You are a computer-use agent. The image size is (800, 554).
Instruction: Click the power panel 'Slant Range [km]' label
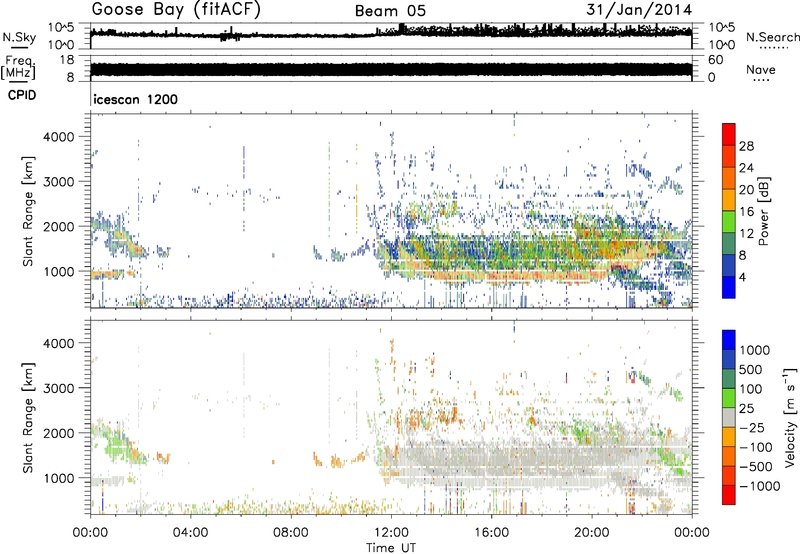(28, 212)
